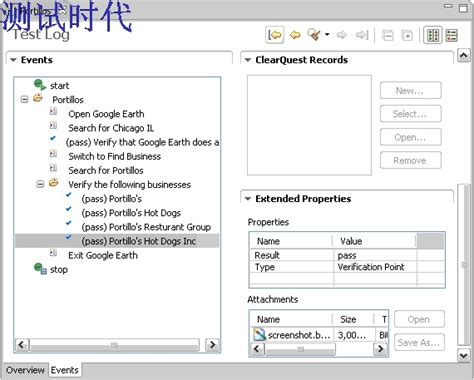Click icon beside Switch to Find Business
The width and height of the screenshot is (474, 380).
[x=53, y=154]
